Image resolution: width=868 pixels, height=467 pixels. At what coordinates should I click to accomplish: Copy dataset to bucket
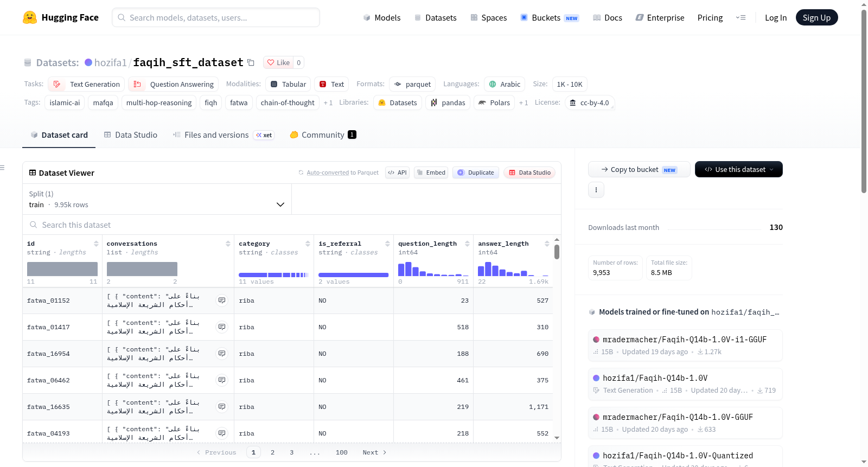(x=639, y=169)
